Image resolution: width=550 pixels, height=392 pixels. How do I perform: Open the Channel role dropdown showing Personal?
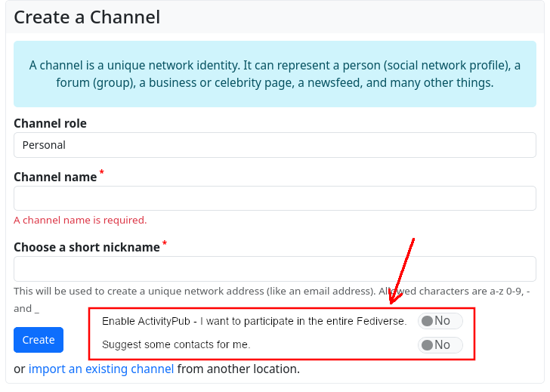(274, 145)
